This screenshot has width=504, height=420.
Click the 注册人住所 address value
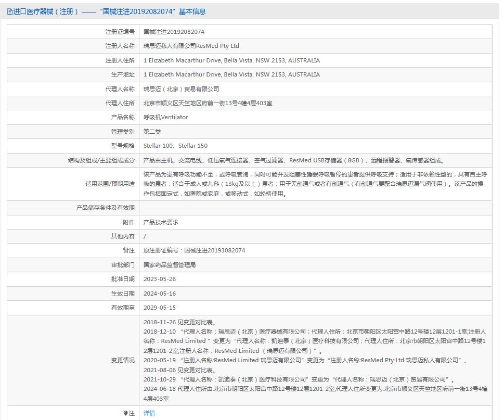pyautogui.click(x=231, y=60)
